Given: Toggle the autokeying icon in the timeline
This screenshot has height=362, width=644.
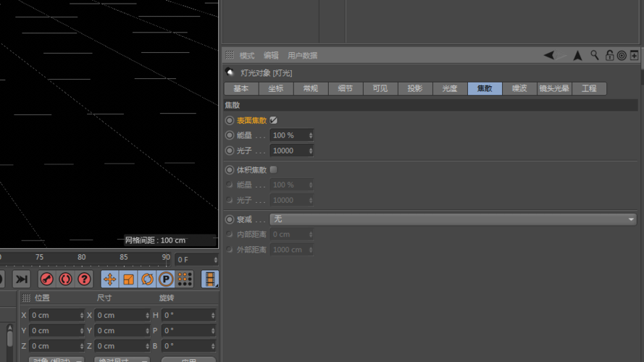Looking at the screenshot, I should 65,279.
